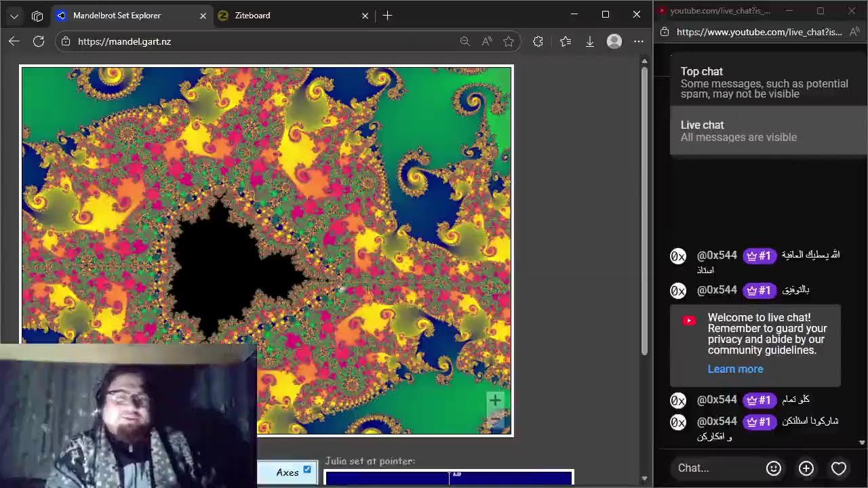Open the Settings and more ellipsis menu
Image resolution: width=868 pixels, height=488 pixels.
639,41
